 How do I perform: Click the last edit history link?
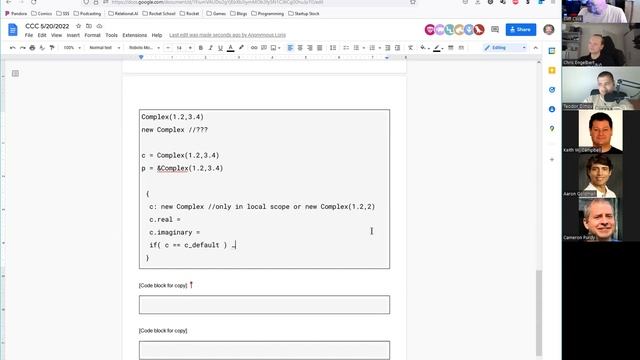pos(227,35)
